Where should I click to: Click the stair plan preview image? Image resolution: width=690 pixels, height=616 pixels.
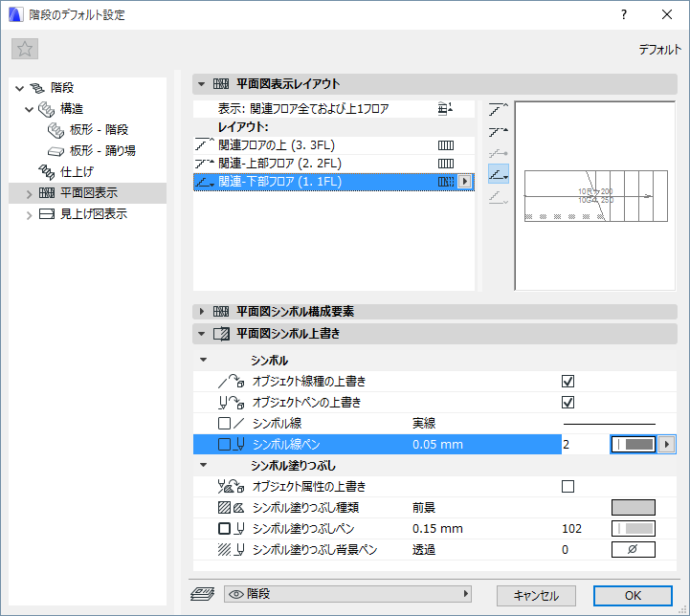point(595,196)
